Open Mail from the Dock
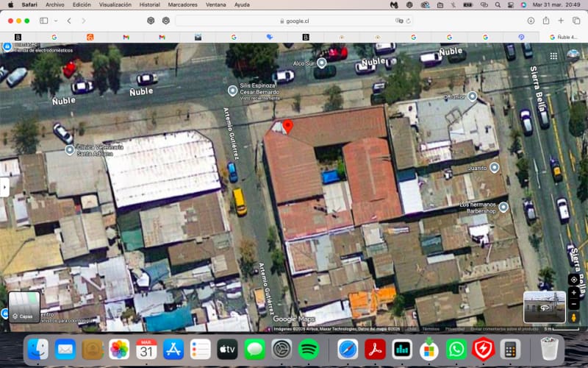Image resolution: width=588 pixels, height=368 pixels. click(x=65, y=349)
